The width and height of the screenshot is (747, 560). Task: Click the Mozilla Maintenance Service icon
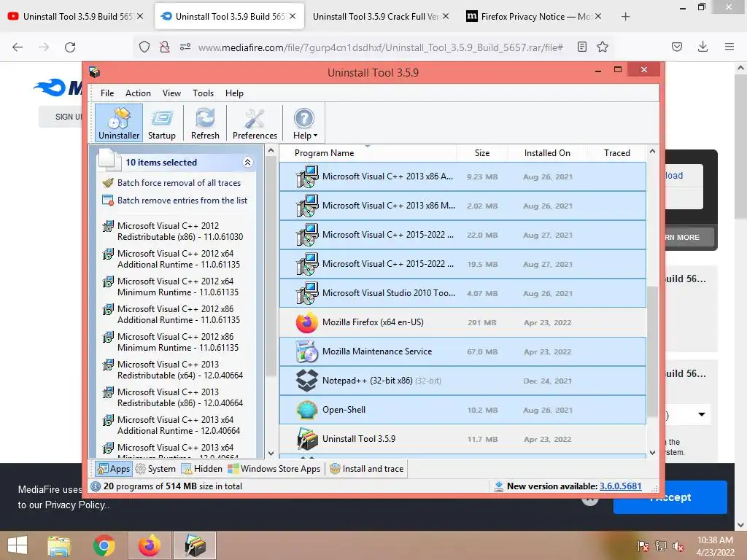[307, 351]
